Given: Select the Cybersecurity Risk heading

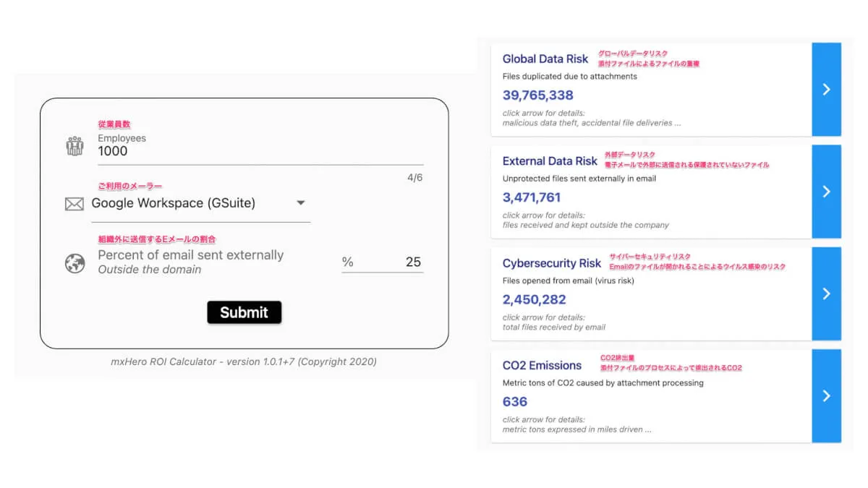Looking at the screenshot, I should (552, 263).
